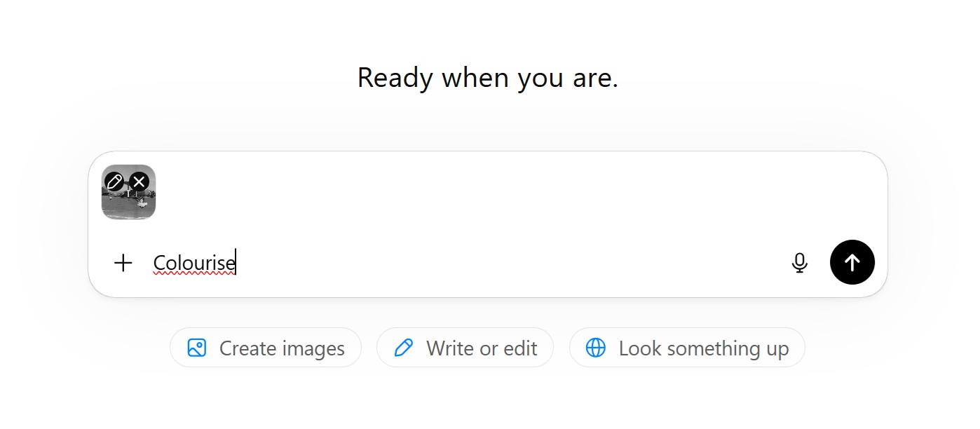Click the globe icon beside Look something up
Image resolution: width=980 pixels, height=429 pixels.
(595, 348)
